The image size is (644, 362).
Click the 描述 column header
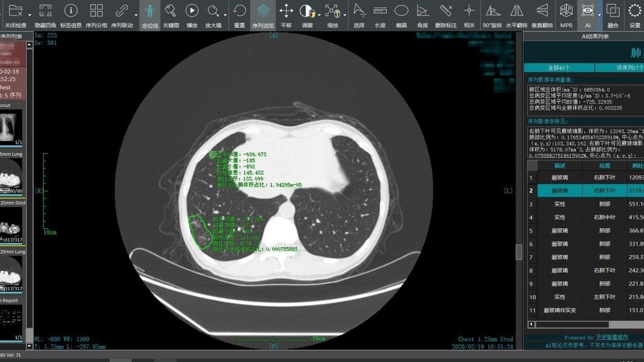tap(560, 165)
